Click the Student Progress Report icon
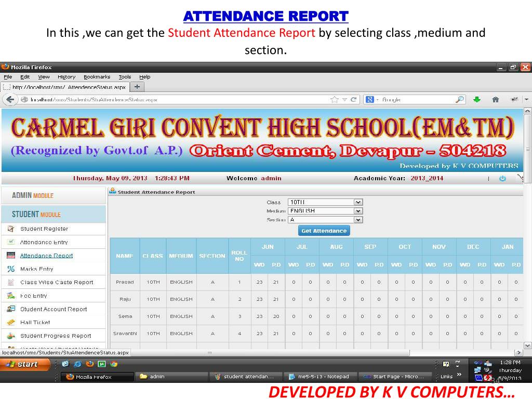This screenshot has height=399, width=532. (11, 336)
